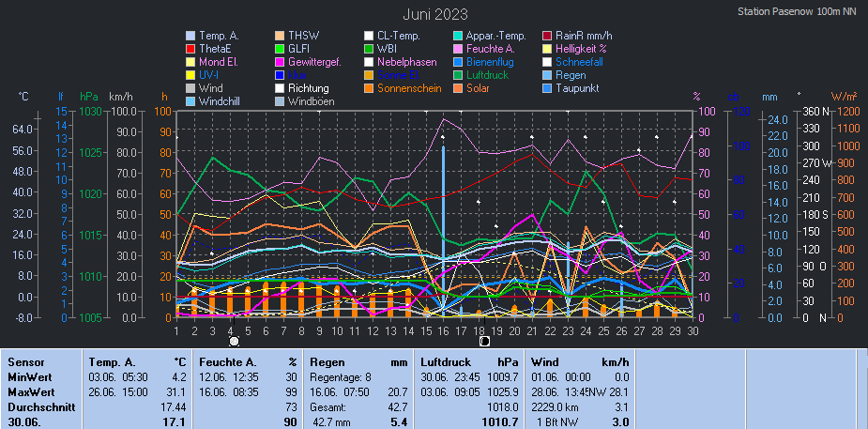The image size is (868, 429).
Task: Click the humidity maximum value 99
Action: [291, 392]
